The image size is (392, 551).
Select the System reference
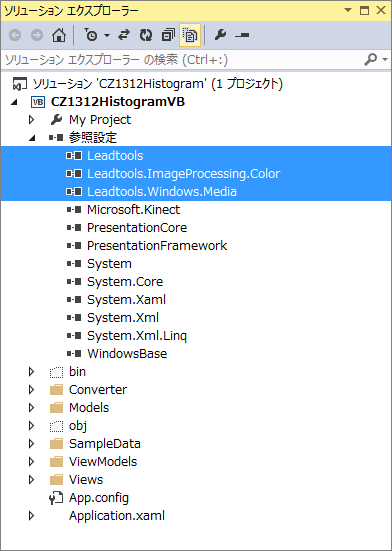point(109,264)
